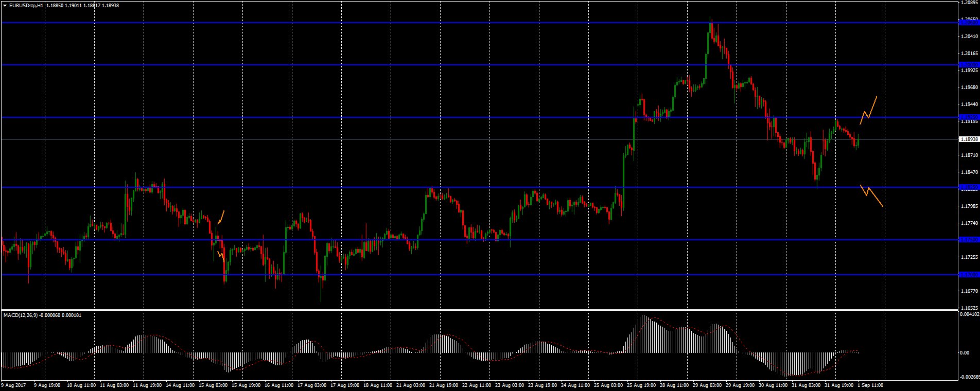980x391 pixels.
Task: Select the downward orange zigzag arrow at right
Action: [871, 195]
